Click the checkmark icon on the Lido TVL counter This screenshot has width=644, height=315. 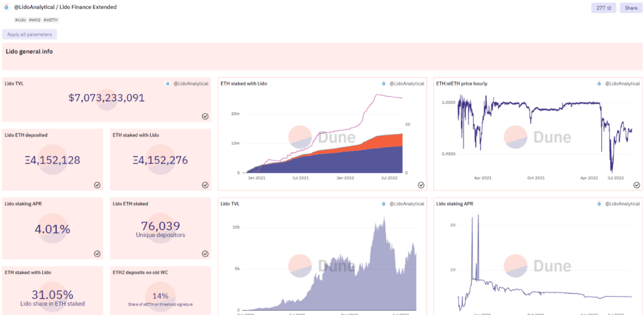point(205,116)
